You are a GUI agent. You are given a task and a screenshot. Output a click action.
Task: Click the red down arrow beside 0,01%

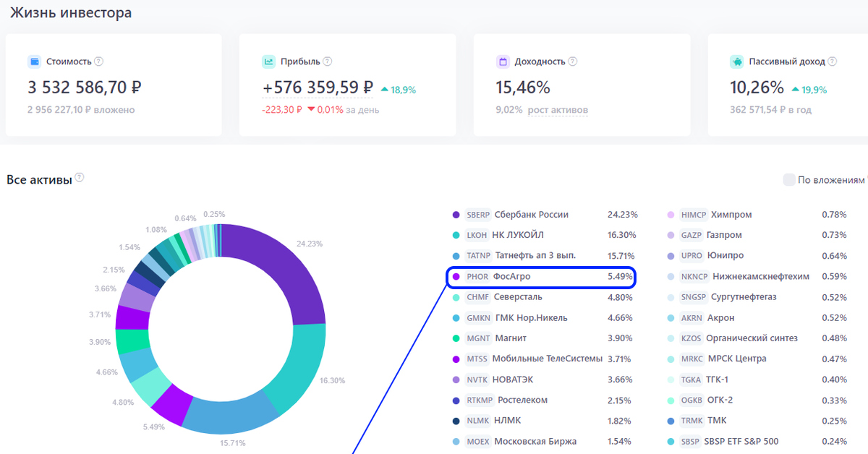click(312, 110)
